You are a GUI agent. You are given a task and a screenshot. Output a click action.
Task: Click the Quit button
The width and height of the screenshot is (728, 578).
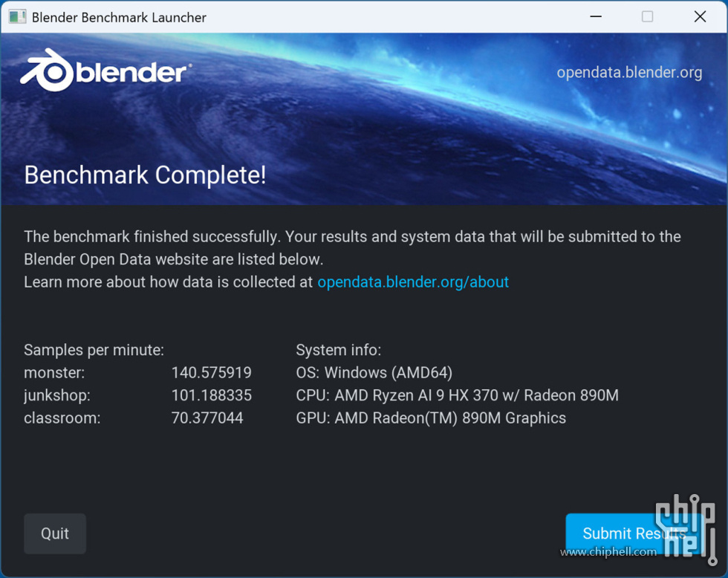coord(55,533)
